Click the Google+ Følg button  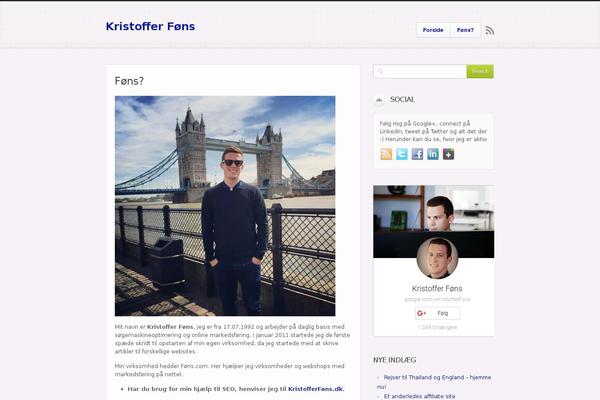point(437,313)
